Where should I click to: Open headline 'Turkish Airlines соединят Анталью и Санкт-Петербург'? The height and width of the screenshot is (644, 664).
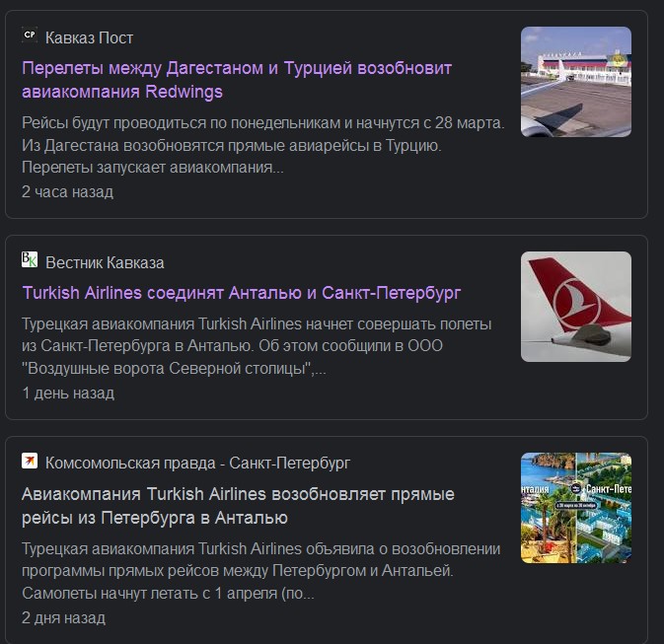242,293
